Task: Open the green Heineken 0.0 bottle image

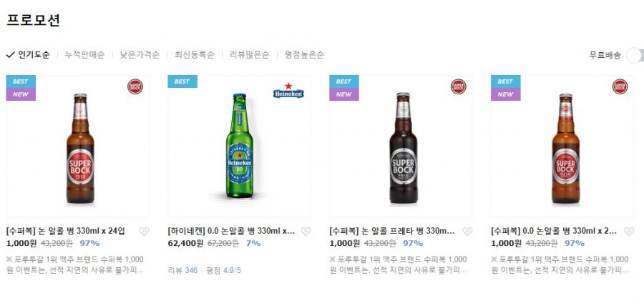Action: tap(240, 146)
